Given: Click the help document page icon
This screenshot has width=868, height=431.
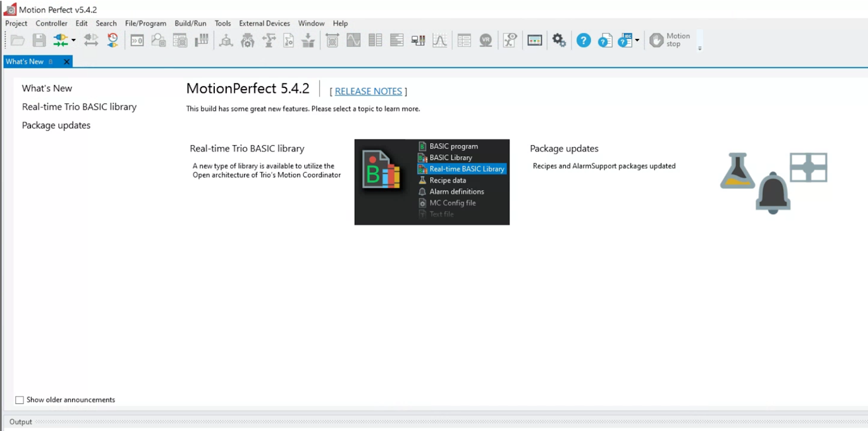Looking at the screenshot, I should (605, 40).
